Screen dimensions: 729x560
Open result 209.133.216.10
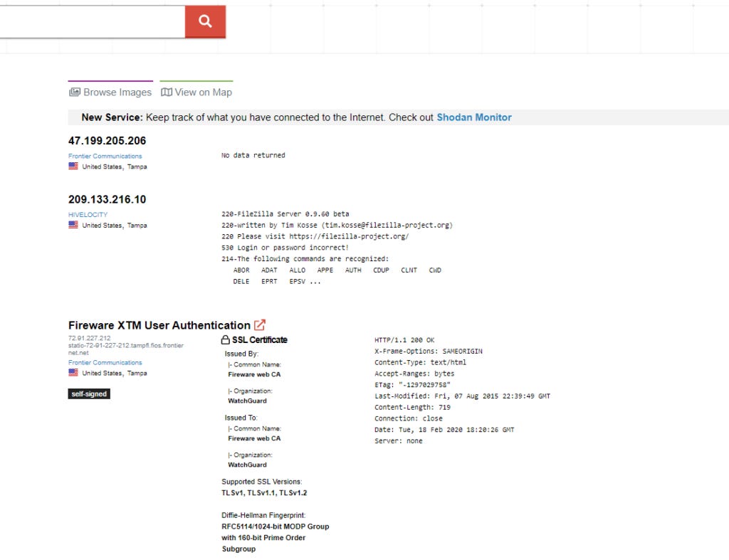[107, 199]
